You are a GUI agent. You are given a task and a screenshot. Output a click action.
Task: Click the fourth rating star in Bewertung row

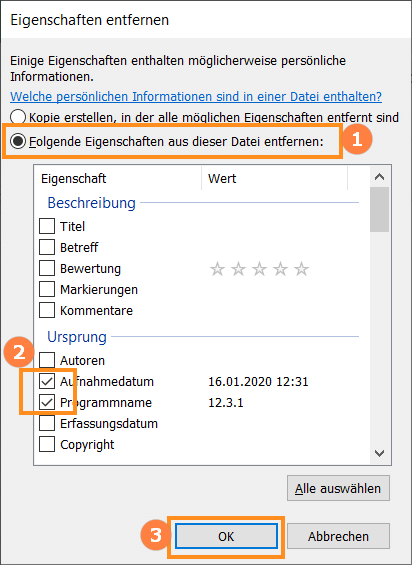280,269
